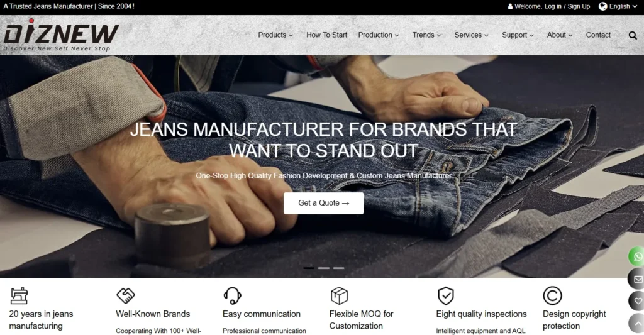The height and width of the screenshot is (335, 644).
Task: Click the headset Easy communication icon
Action: [x=232, y=295]
